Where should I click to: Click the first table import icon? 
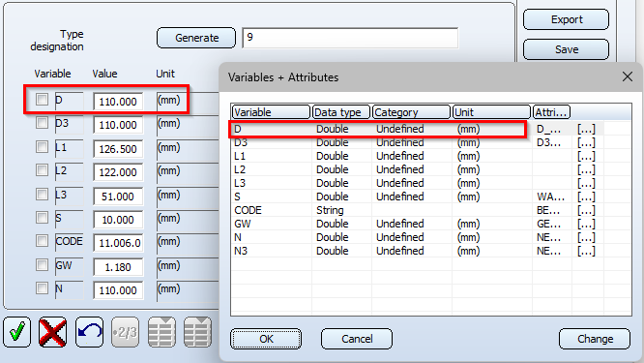[x=161, y=332]
